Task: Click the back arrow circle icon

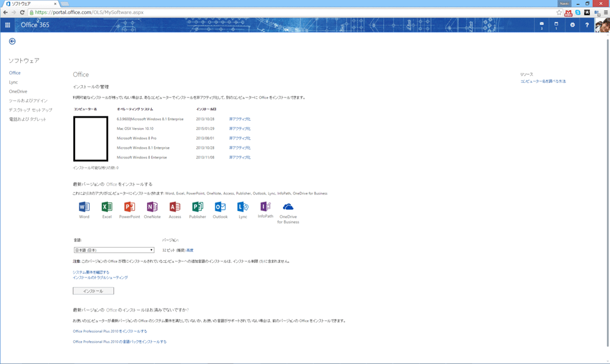Action: coord(12,41)
